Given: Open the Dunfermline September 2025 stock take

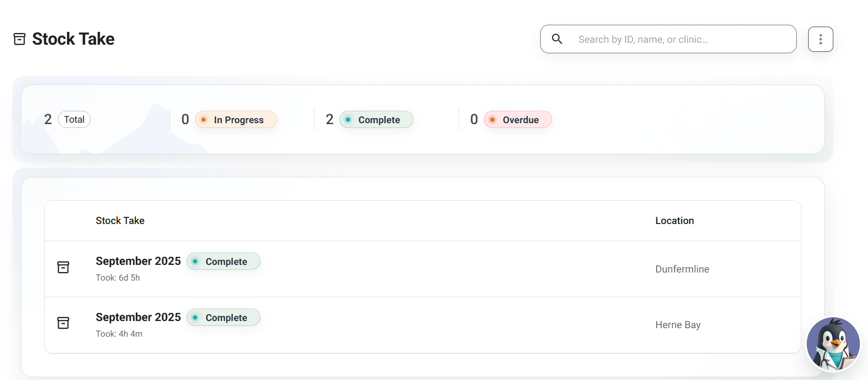Looking at the screenshot, I should pyautogui.click(x=138, y=261).
